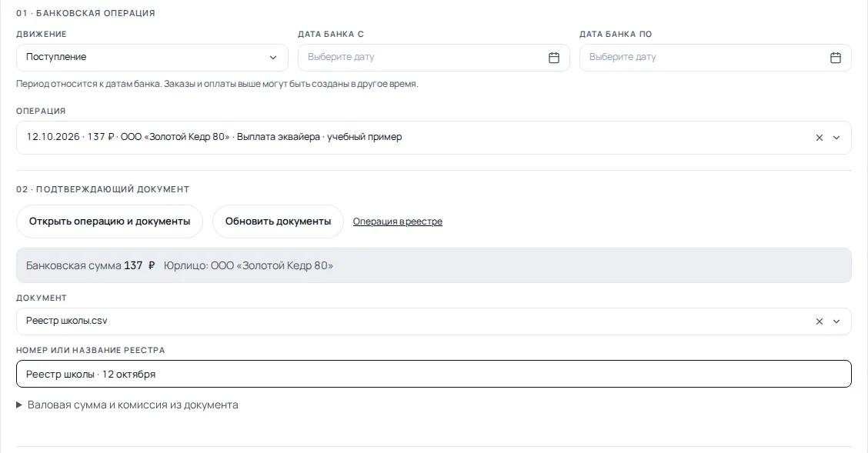Image resolution: width=868 pixels, height=453 pixels.
Task: Click Открыть операцию и документы button
Action: (109, 222)
